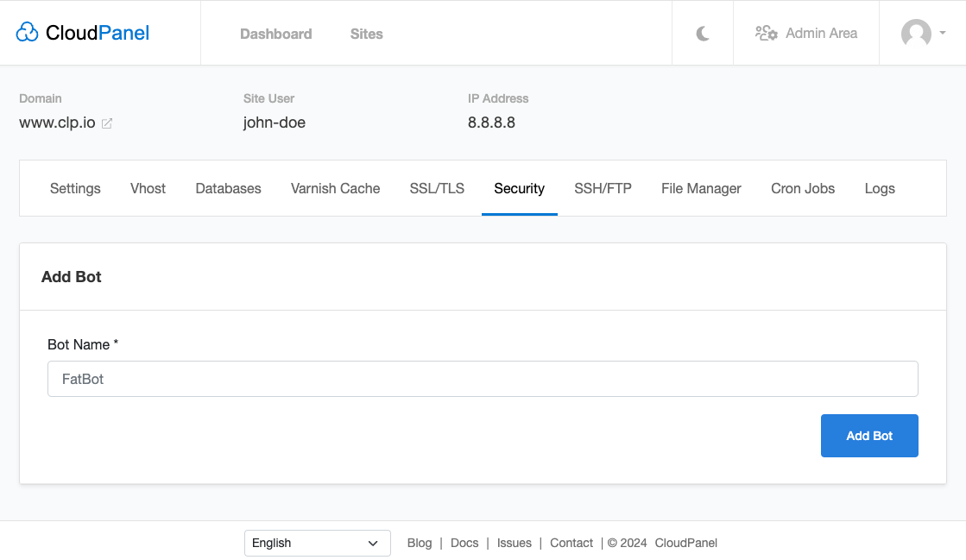
Task: Click the CloudPanel cloud logo icon
Action: pyautogui.click(x=28, y=33)
